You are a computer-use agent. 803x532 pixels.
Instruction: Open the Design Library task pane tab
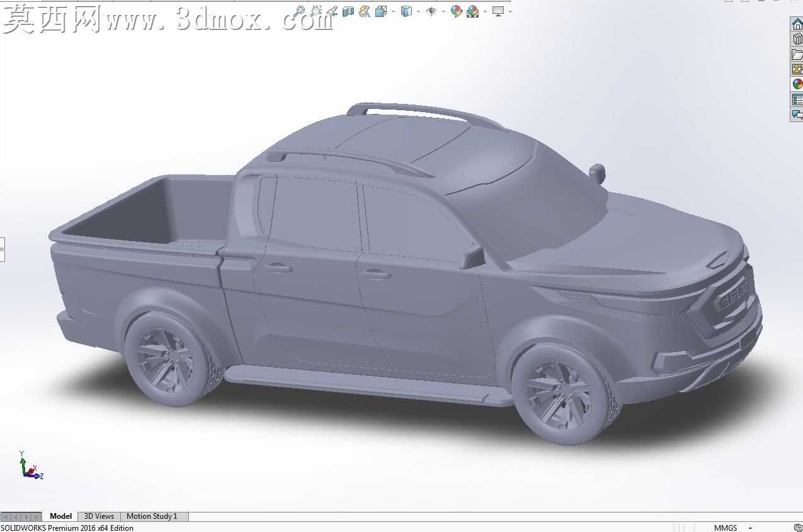(797, 39)
